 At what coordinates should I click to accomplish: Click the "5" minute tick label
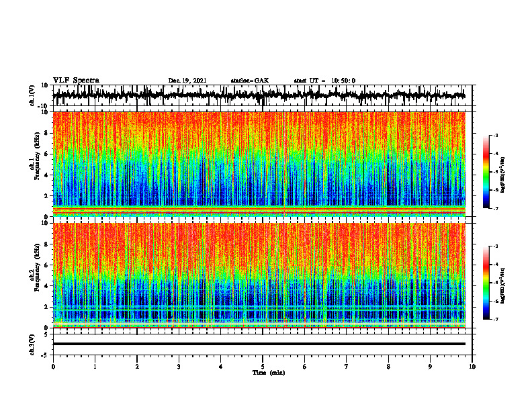pyautogui.click(x=263, y=367)
